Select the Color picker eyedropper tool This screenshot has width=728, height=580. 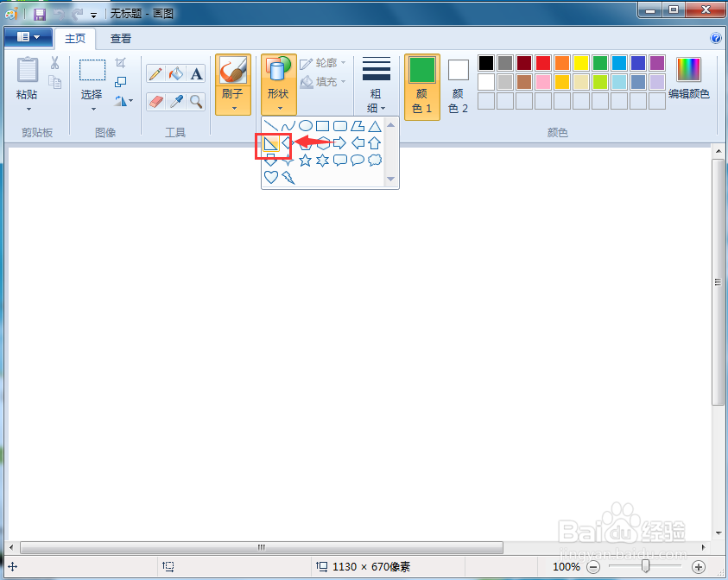pos(176,101)
